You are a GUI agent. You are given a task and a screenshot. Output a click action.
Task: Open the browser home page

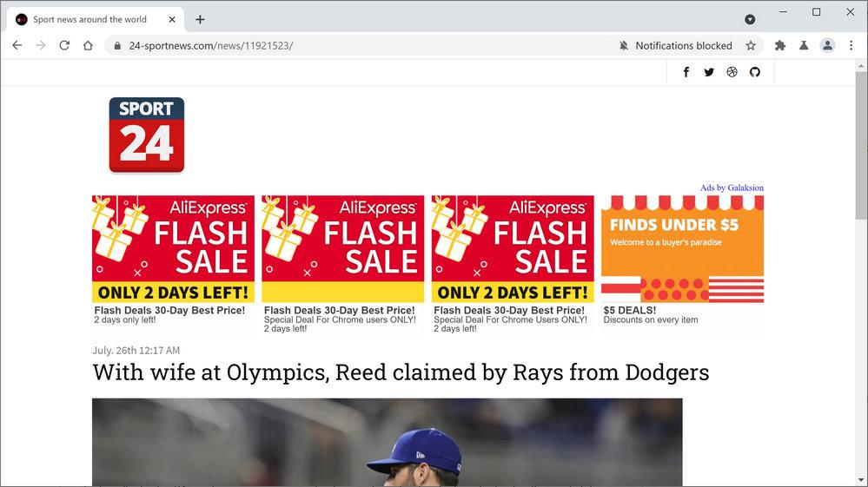click(88, 45)
